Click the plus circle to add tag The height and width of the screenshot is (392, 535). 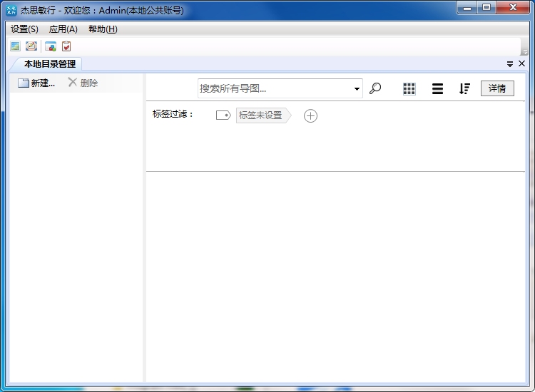coord(310,115)
